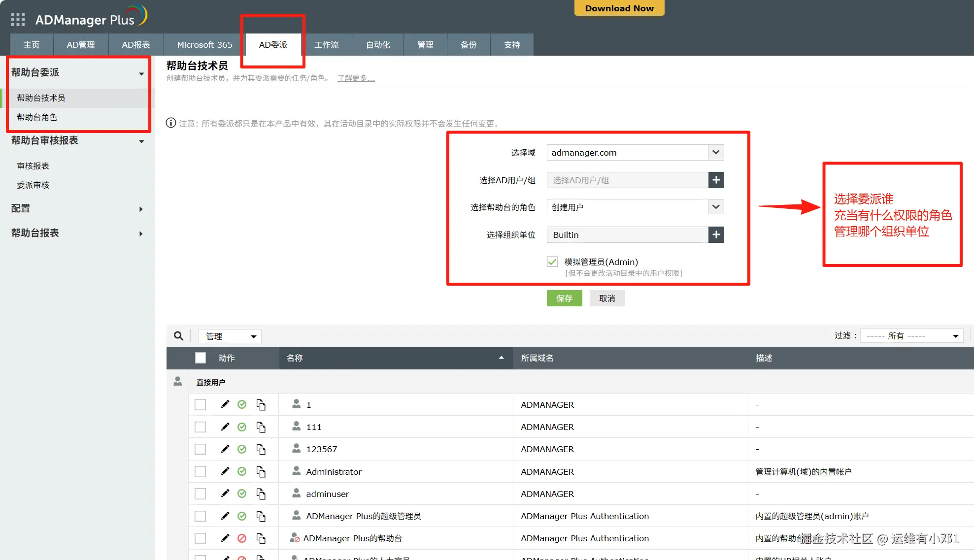Image resolution: width=974 pixels, height=560 pixels.
Task: Click the green 保存 button
Action: [x=564, y=298]
